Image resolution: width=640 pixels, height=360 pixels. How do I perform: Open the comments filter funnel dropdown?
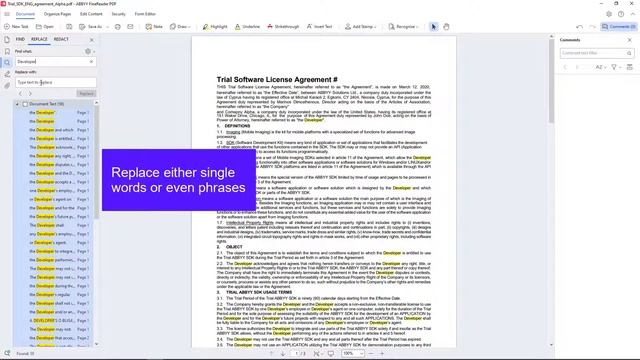616,67
